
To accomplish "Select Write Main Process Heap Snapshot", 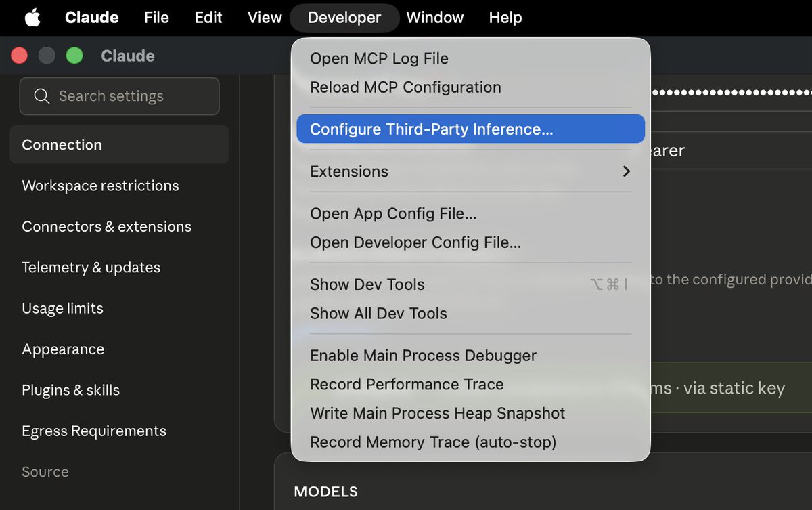I will pos(470,413).
